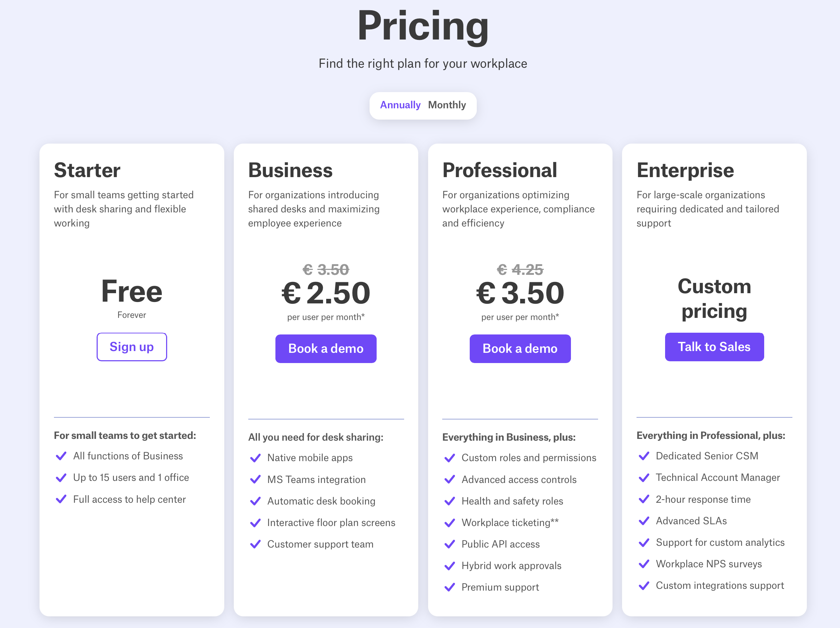This screenshot has width=840, height=628.
Task: Click the checkmark beside "Workplace NPS surveys"
Action: coord(644,564)
